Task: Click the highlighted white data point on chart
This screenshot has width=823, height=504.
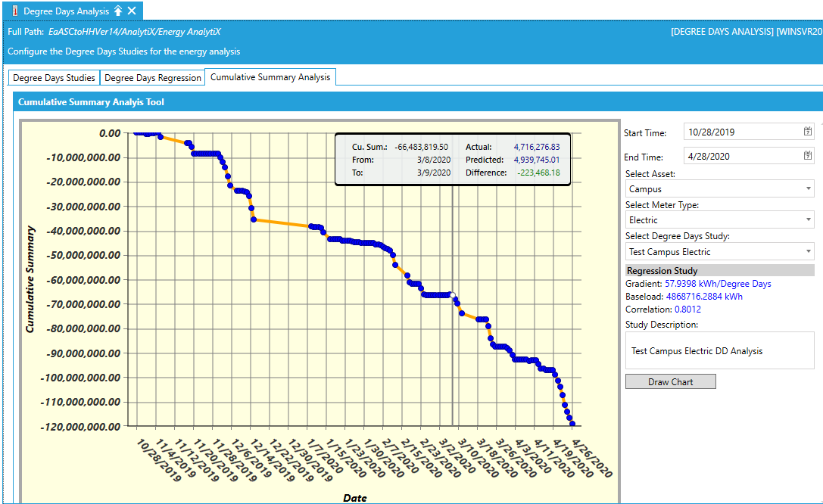Action: [x=452, y=295]
